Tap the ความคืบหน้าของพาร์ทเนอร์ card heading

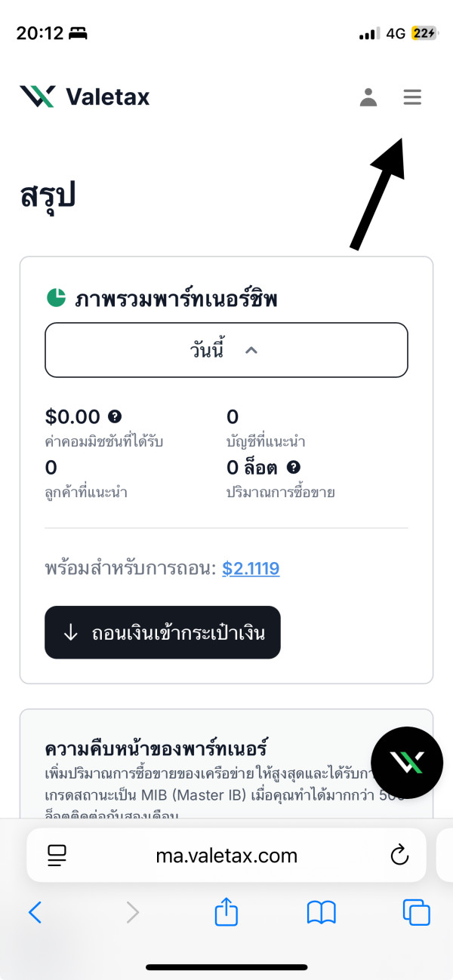point(156,750)
